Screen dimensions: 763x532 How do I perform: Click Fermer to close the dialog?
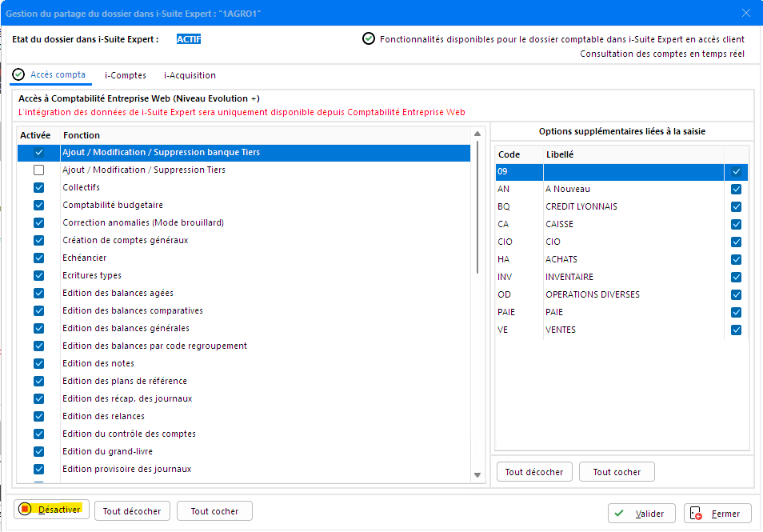(717, 514)
